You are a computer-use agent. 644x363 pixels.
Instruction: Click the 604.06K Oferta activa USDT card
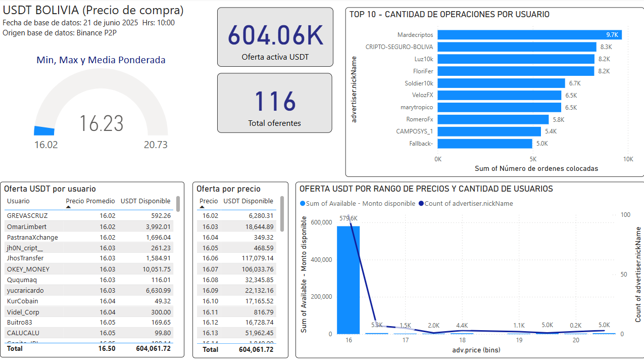[275, 37]
